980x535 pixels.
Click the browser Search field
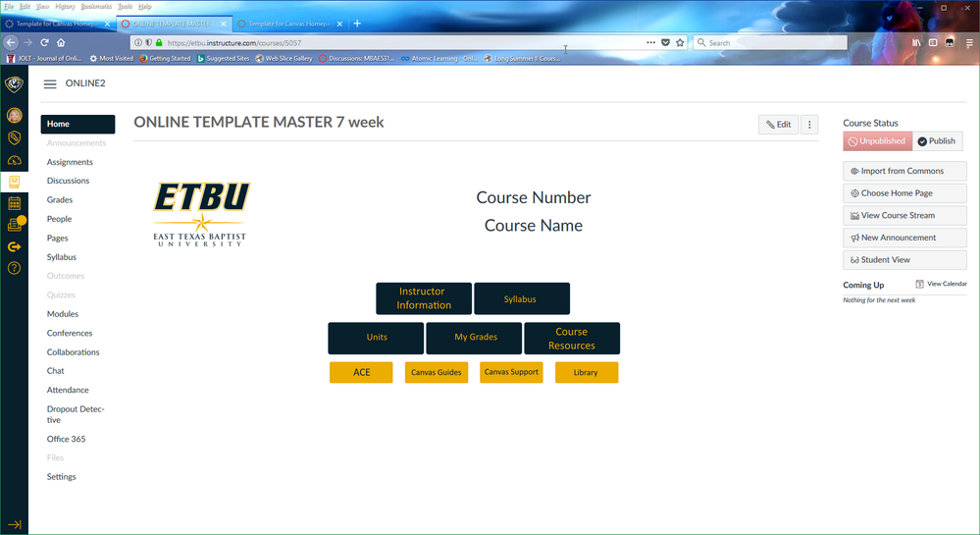coord(770,42)
